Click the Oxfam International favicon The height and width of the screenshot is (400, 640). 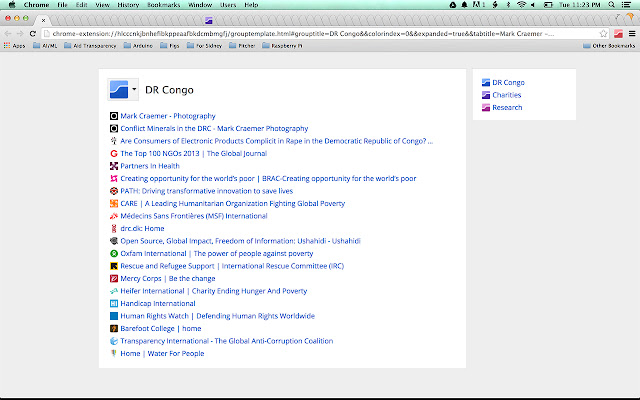113,254
